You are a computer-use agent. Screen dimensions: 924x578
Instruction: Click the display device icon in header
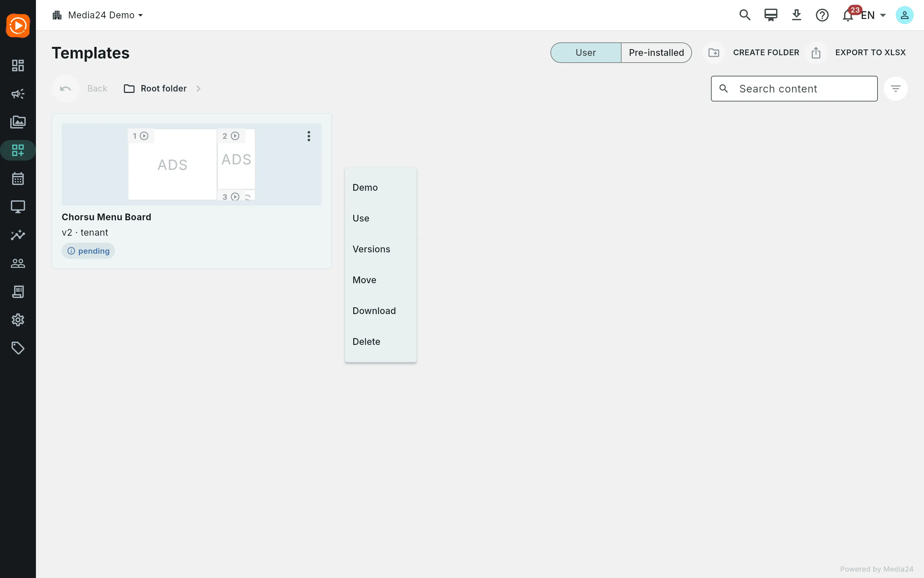coord(771,15)
